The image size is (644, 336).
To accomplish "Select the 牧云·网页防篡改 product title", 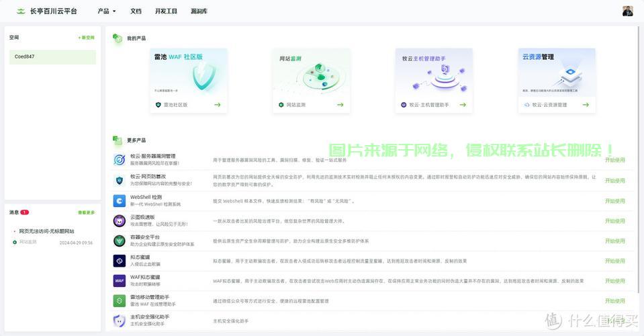I will pyautogui.click(x=148, y=177).
